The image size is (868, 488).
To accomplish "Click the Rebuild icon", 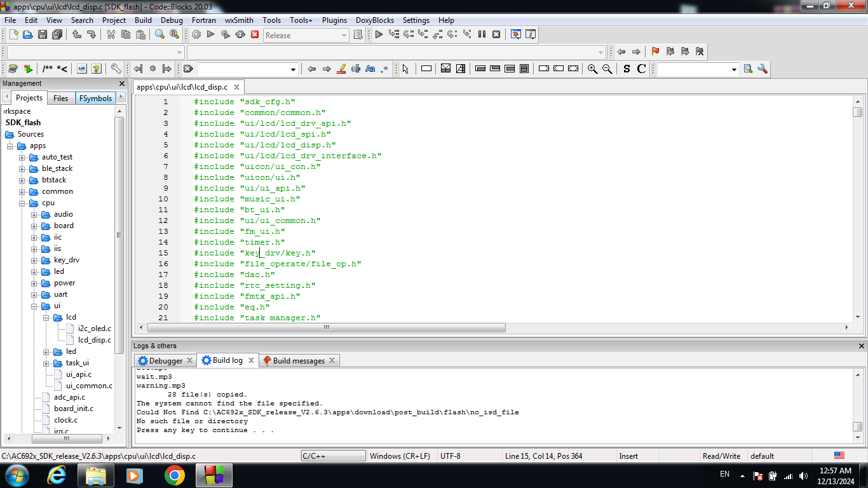I will pyautogui.click(x=240, y=35).
